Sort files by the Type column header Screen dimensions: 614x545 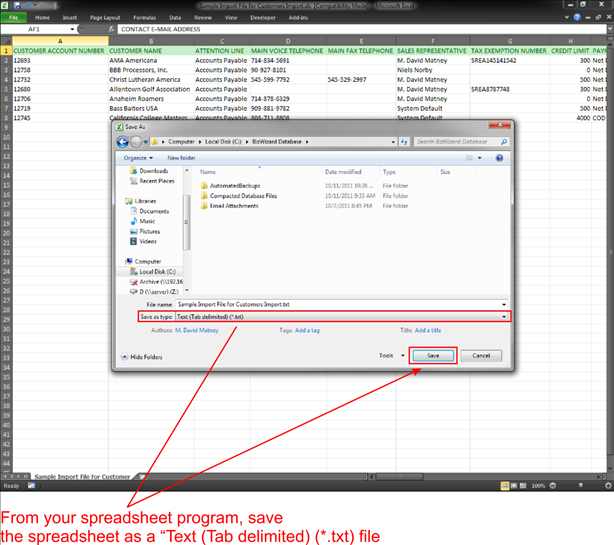click(389, 172)
